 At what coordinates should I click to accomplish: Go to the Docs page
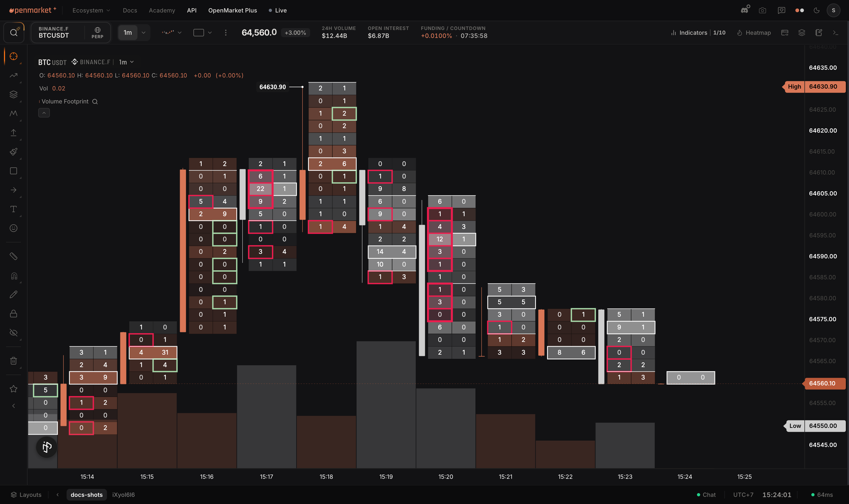coord(130,11)
